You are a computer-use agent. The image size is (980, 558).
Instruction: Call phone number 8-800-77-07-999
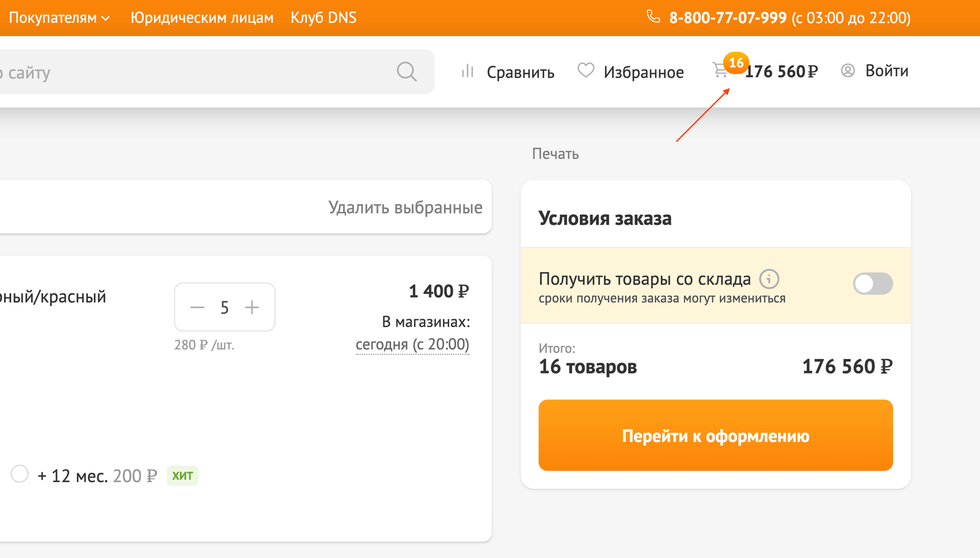728,18
